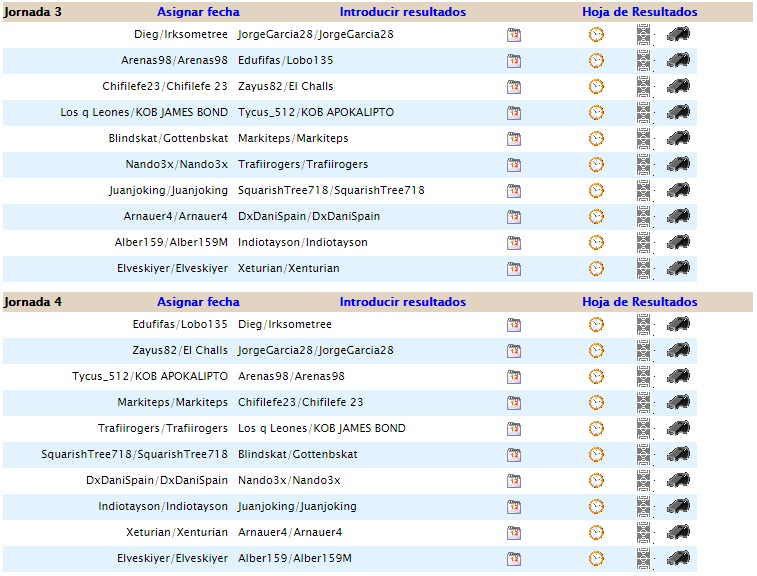The image size is (757, 576).
Task: Click pitch icon for Zayus82 vs JorgeGarcia28 match
Action: (643, 351)
